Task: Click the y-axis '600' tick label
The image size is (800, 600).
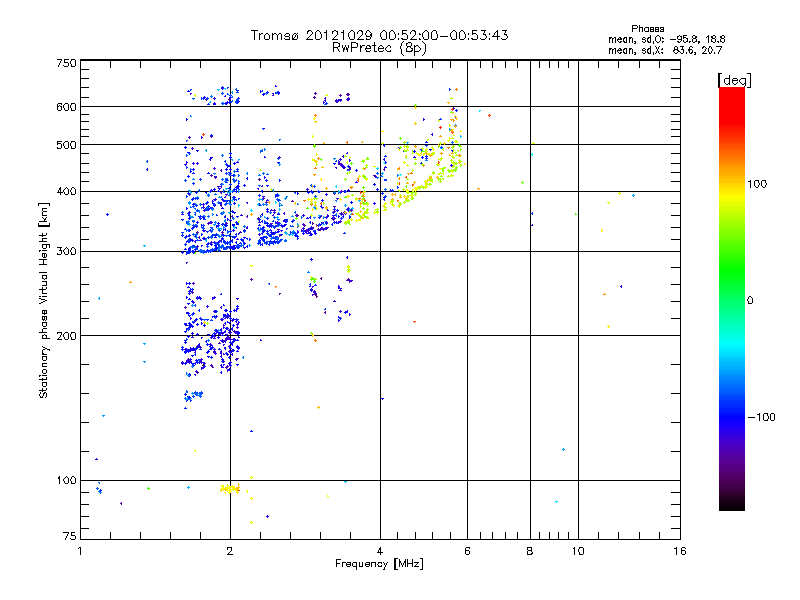Action: pyautogui.click(x=67, y=107)
